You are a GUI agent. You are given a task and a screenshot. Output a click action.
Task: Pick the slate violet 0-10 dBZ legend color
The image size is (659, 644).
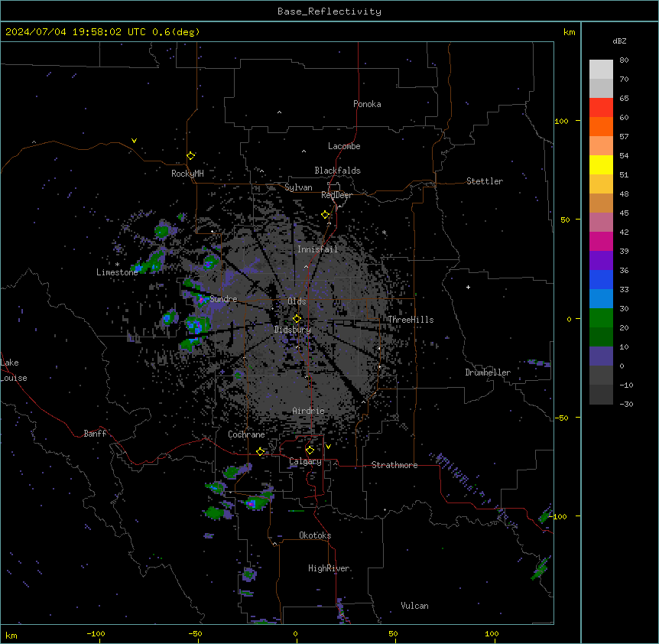tap(601, 356)
